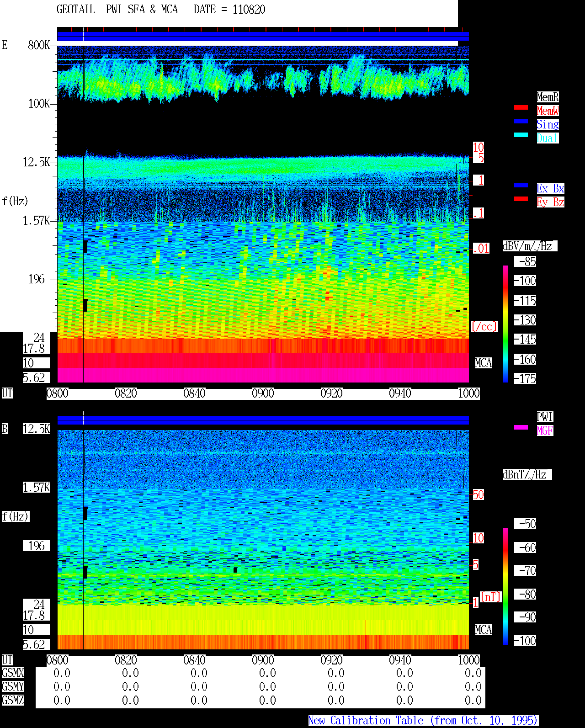585x728 pixels.
Task: Click the 0900 tick on electric panel time axis
Action: click(x=263, y=393)
